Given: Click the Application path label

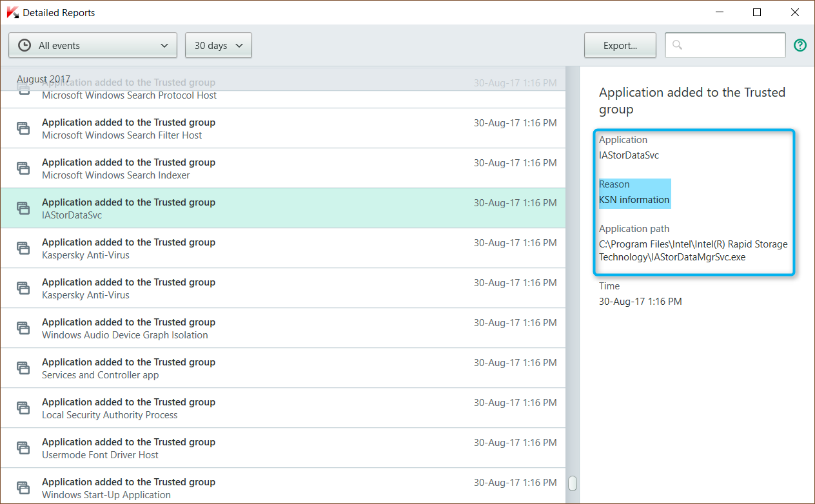Looking at the screenshot, I should (634, 229).
